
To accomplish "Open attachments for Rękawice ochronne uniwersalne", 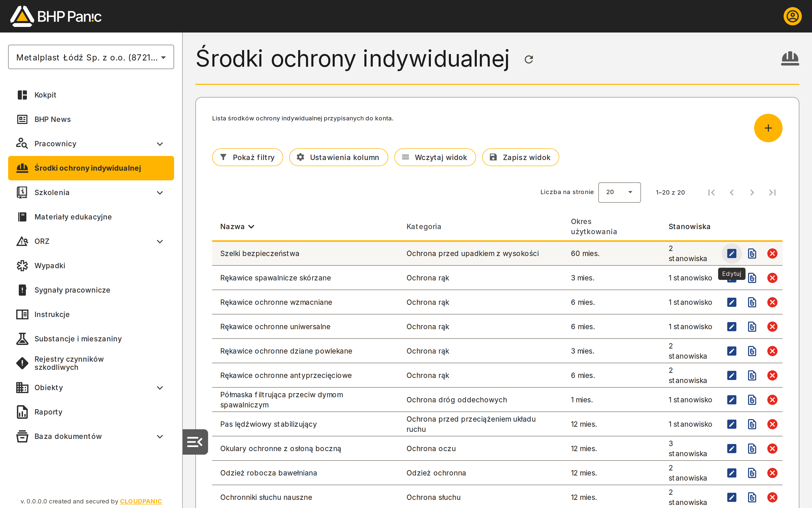I will (752, 327).
